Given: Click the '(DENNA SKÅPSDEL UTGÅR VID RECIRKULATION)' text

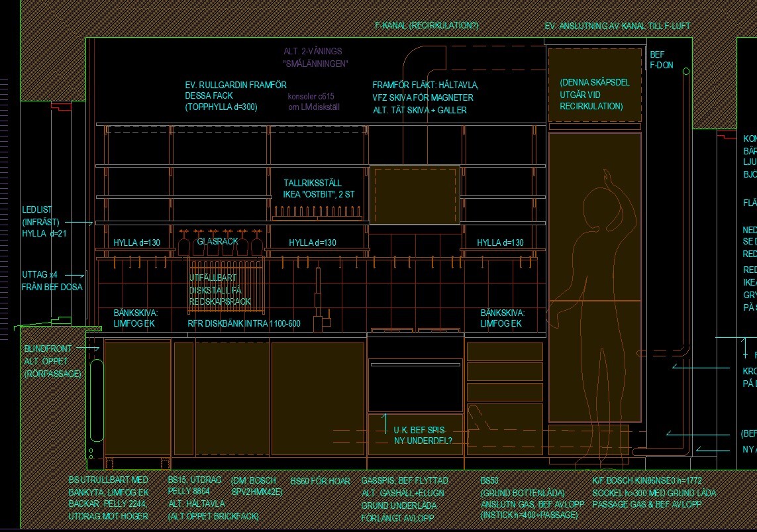Looking at the screenshot, I should 594,94.
